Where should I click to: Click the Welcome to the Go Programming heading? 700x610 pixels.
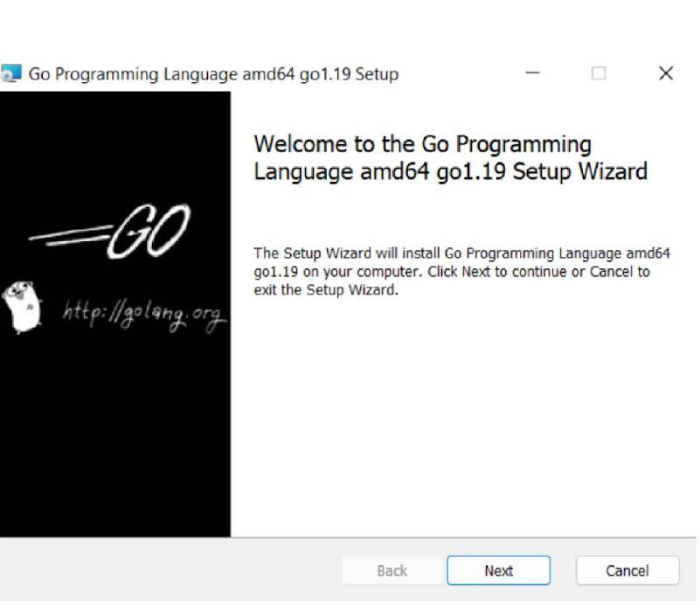(450, 157)
